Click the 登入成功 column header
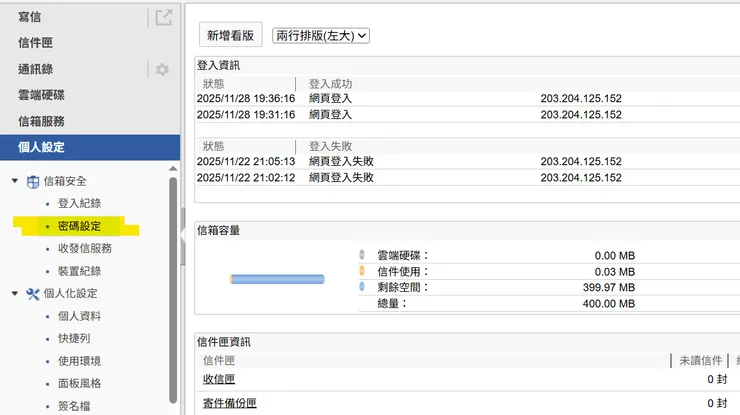 (x=331, y=84)
